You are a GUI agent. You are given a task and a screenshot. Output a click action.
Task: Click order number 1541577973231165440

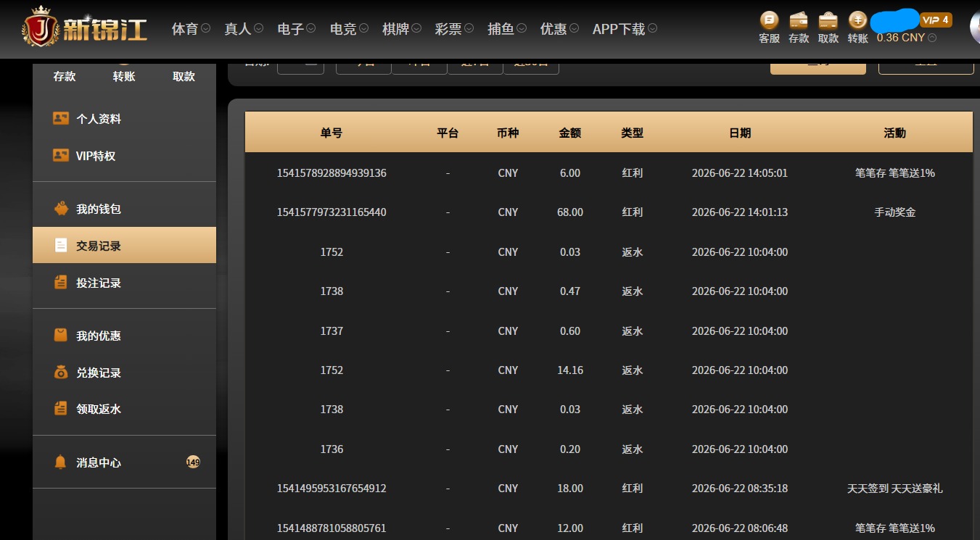coord(332,212)
